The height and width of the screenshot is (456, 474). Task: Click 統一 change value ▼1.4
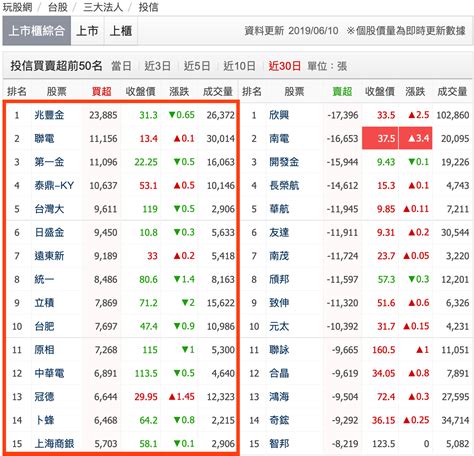(184, 279)
